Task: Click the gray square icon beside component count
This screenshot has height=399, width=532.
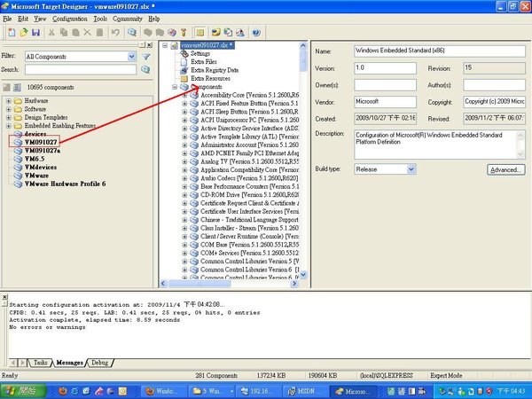Action: (6, 88)
